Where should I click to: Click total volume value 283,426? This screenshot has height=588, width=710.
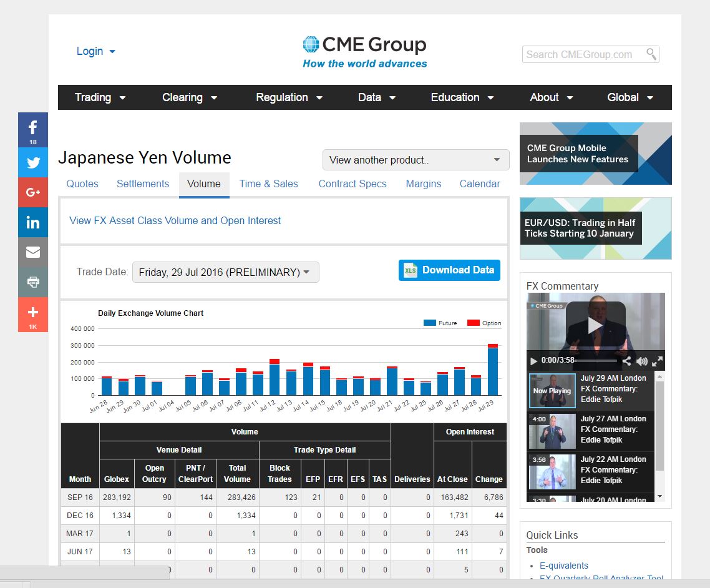click(241, 497)
